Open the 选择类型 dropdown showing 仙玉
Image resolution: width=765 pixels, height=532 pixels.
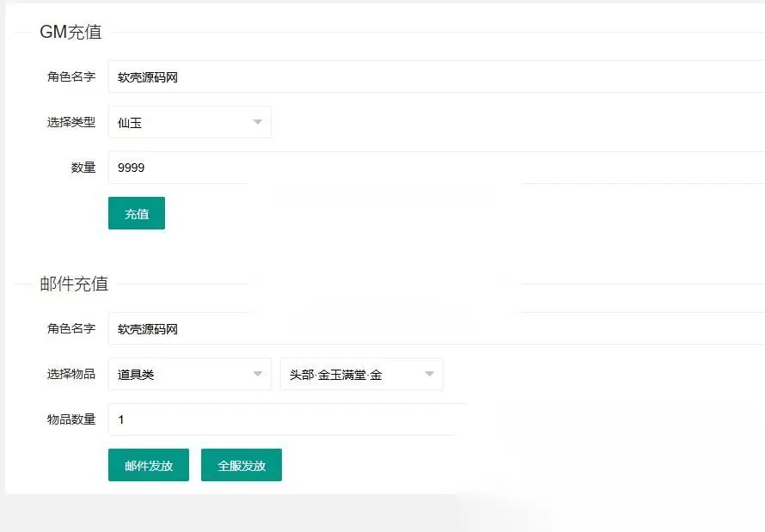pyautogui.click(x=190, y=122)
